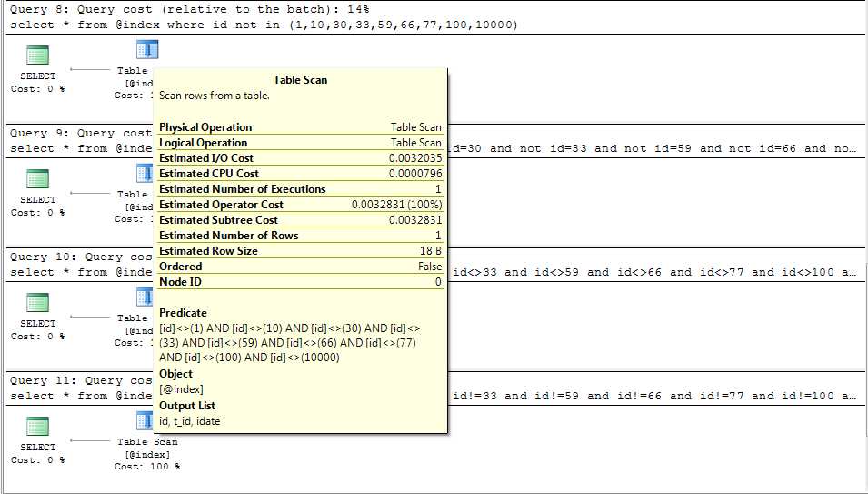868x494 pixels.
Task: Click 'Cost: 100 %' under Query 11 Table Scan
Action: pyautogui.click(x=147, y=467)
